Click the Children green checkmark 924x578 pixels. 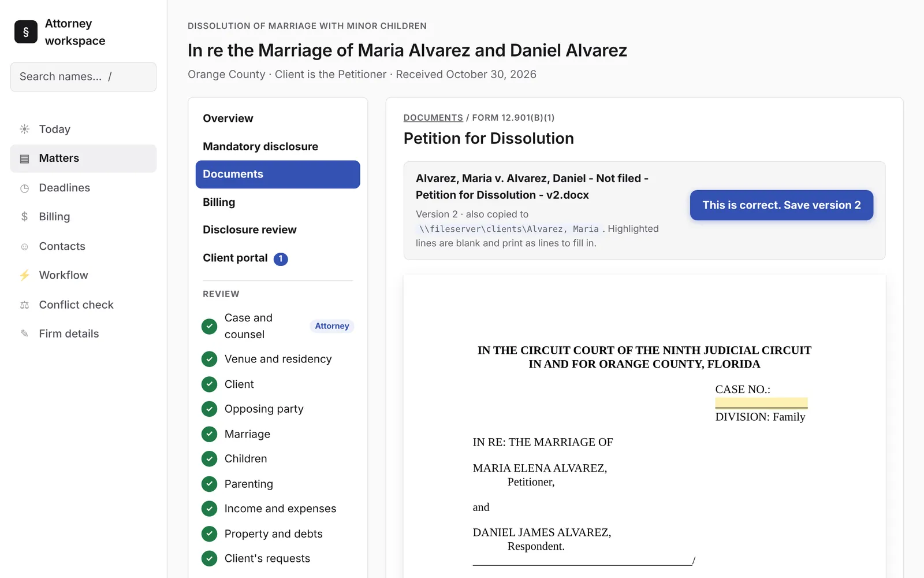209,458
